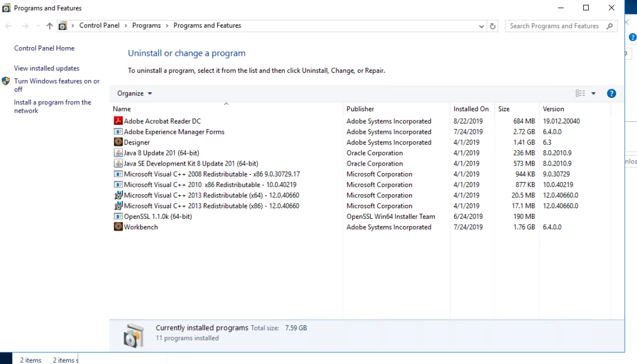Select the Designer program name

point(137,143)
